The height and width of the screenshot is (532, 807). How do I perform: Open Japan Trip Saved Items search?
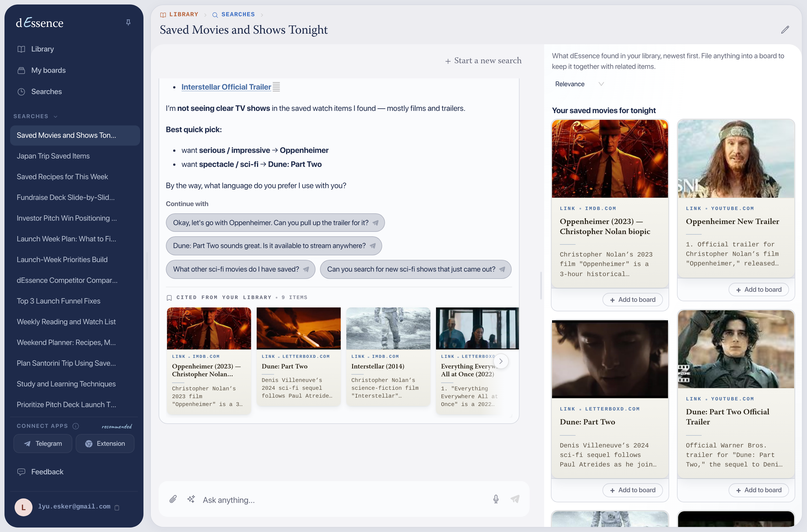point(75,156)
